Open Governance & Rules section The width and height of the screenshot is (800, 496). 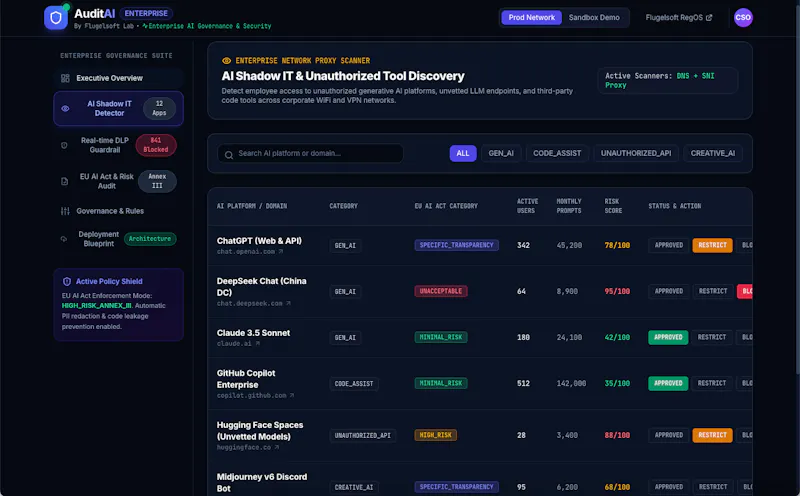(118, 211)
